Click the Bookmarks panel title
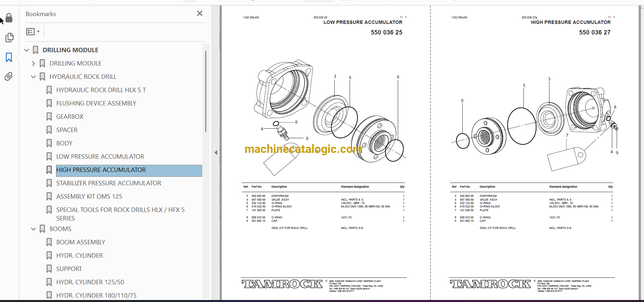The height and width of the screenshot is (302, 644). click(x=41, y=14)
